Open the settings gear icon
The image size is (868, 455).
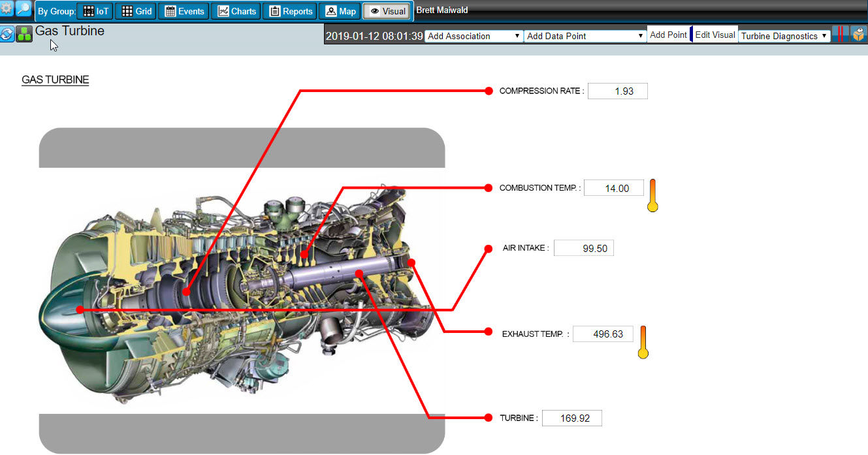[x=7, y=8]
